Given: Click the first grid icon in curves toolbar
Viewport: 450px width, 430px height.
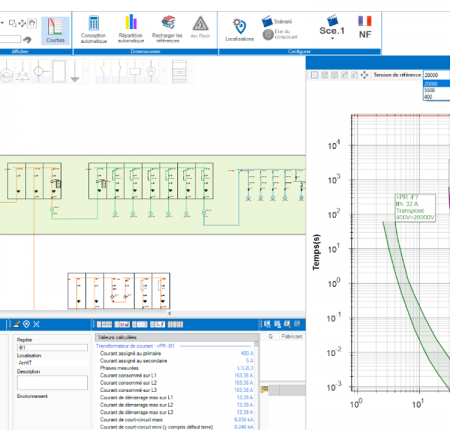Looking at the screenshot, I should click(x=315, y=75).
